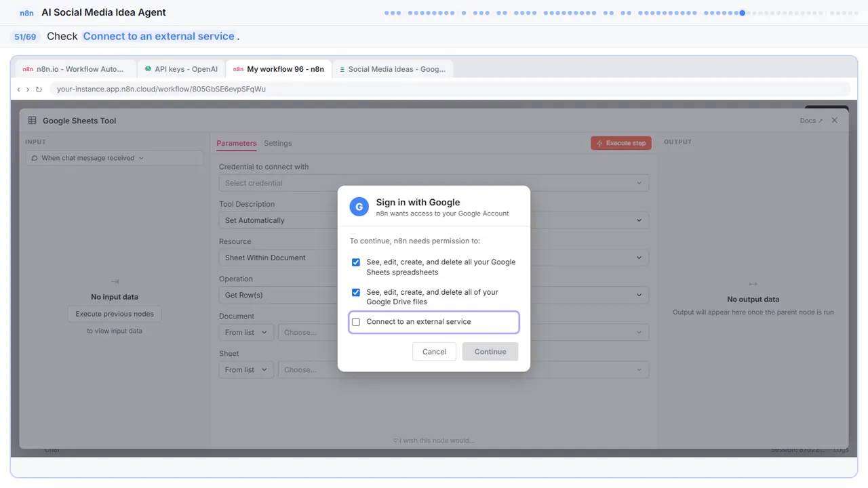Switch to the n8n.io Workflow Automation tab
This screenshot has width=868, height=488.
[x=74, y=69]
